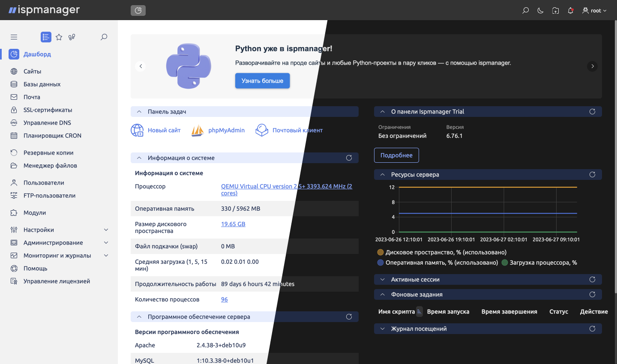
Task: Collapse sidebar with hamburger icon
Action: click(x=14, y=37)
